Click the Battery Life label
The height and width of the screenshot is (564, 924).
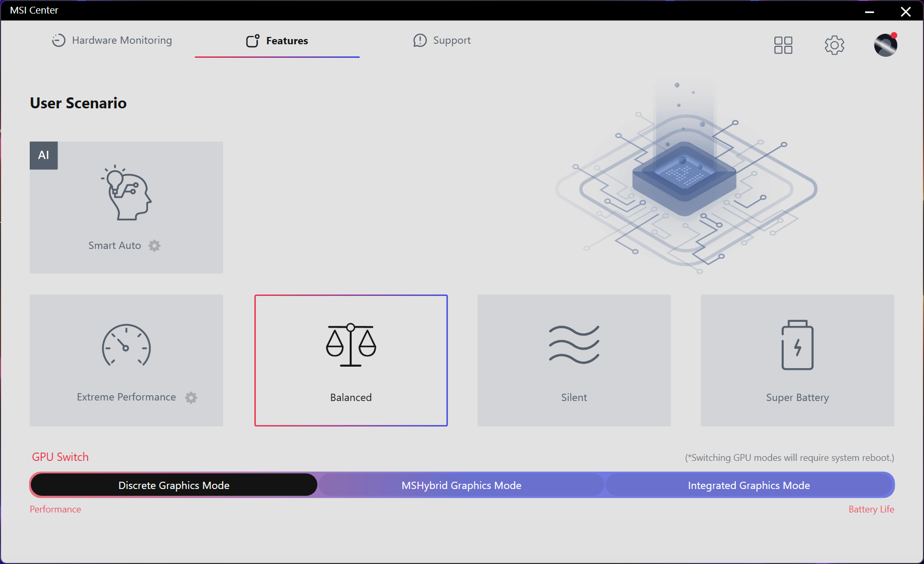(871, 509)
